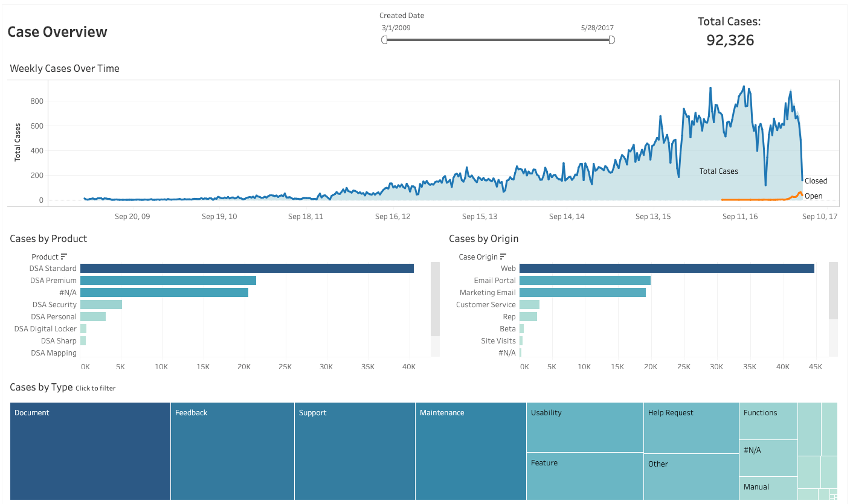Select the Usability case type tile
This screenshot has width=850, height=504.
pos(584,427)
